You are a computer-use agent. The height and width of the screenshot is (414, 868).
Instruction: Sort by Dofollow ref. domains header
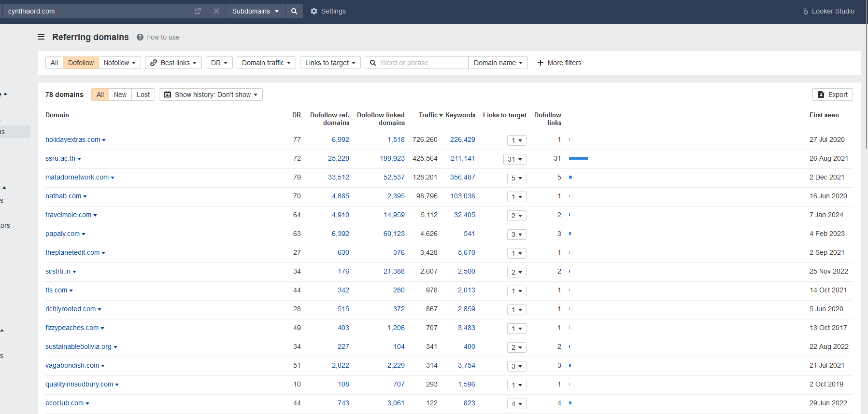point(329,119)
